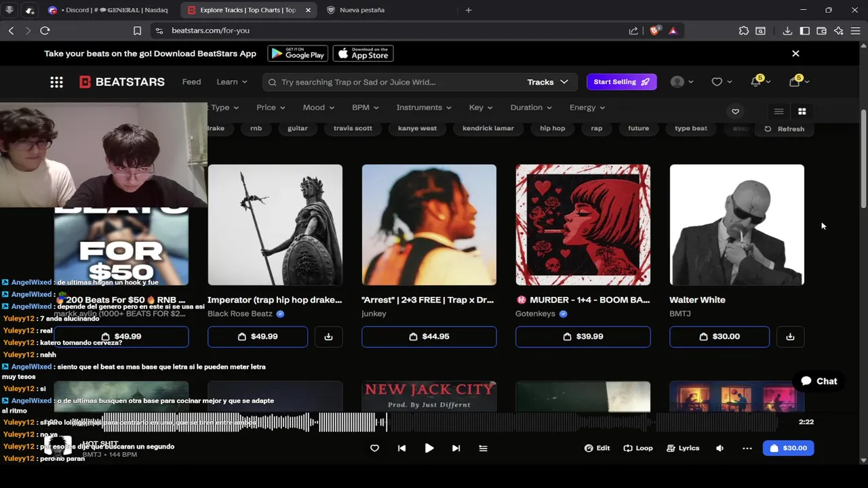
Task: Like the playing track with player heart
Action: 374,448
